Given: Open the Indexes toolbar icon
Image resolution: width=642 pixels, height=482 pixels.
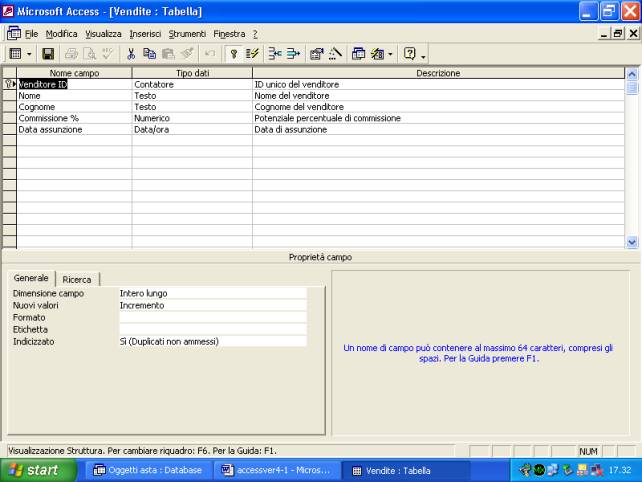Looking at the screenshot, I should [252, 54].
